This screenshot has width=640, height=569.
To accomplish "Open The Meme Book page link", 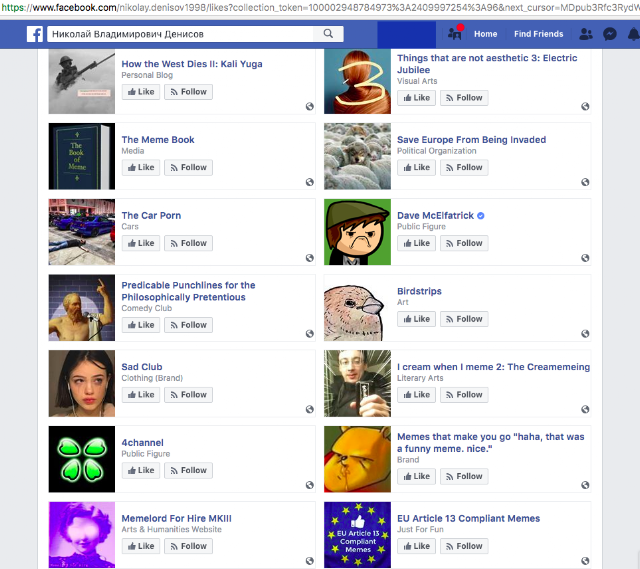I will pyautogui.click(x=158, y=140).
